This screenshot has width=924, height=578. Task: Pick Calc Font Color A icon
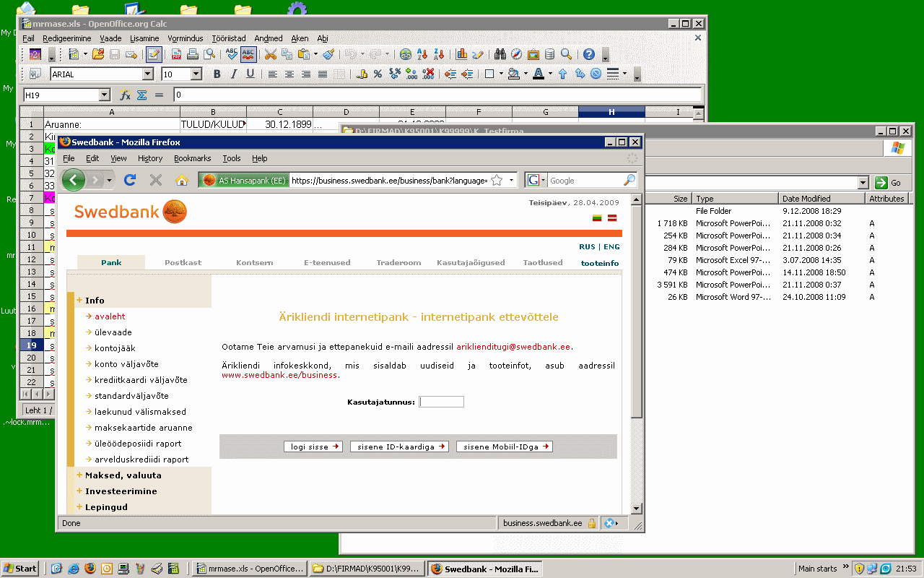[539, 74]
